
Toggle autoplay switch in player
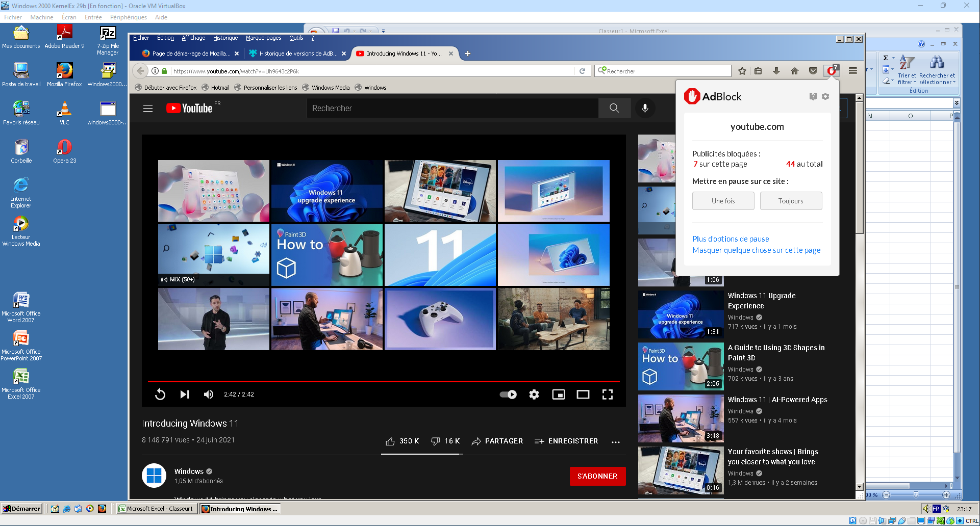(x=508, y=394)
